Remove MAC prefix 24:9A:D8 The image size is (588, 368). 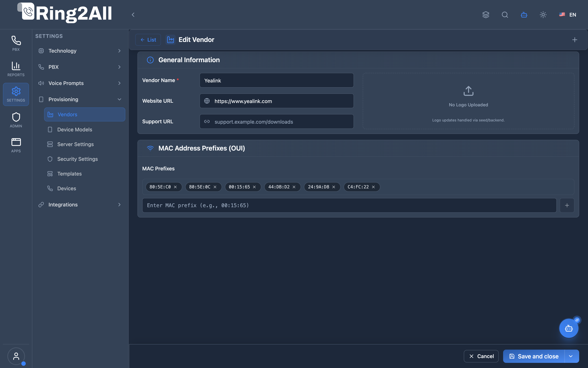[x=334, y=187]
